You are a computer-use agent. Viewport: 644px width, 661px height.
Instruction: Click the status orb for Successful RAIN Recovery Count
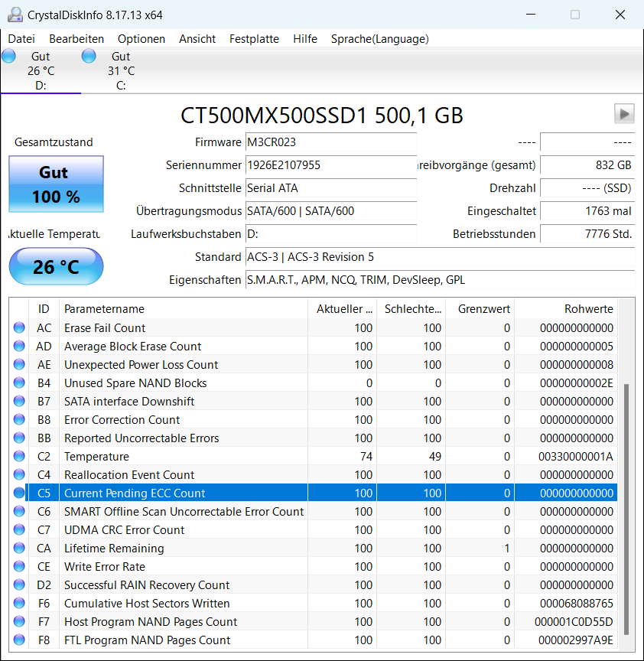point(19,584)
